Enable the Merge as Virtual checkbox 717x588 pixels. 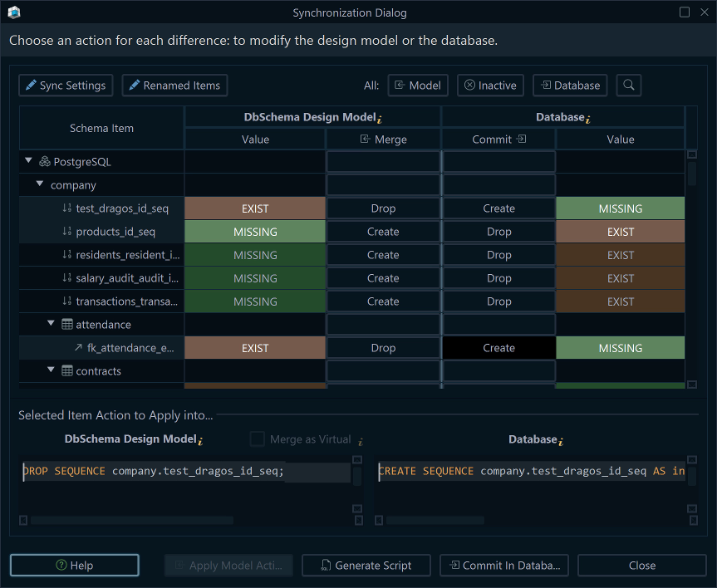[x=258, y=439]
